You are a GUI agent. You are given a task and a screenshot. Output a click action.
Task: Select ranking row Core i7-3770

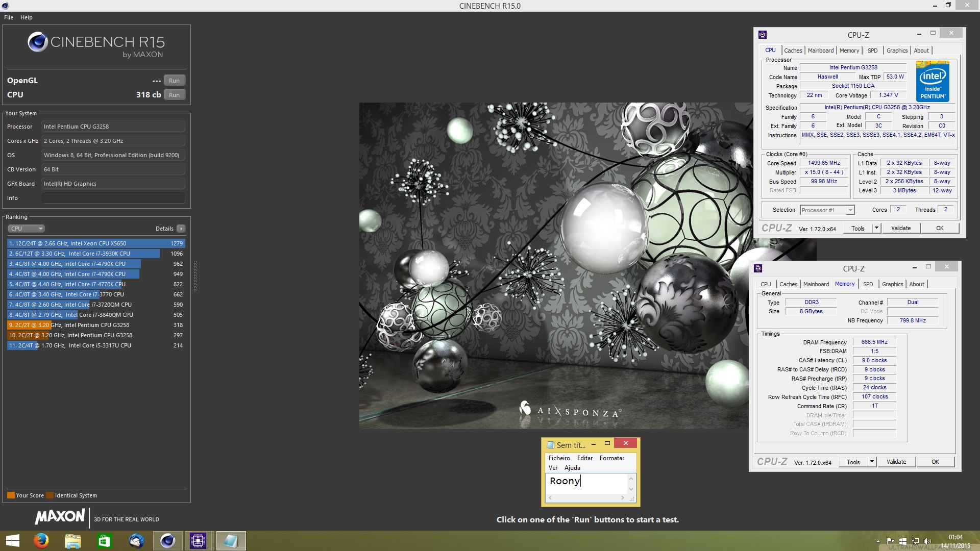pyautogui.click(x=96, y=294)
